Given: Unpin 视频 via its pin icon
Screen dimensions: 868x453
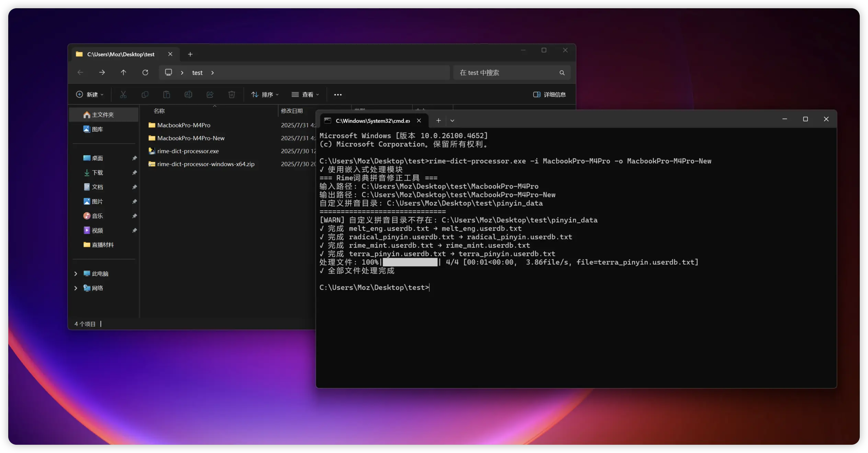Looking at the screenshot, I should 135,230.
